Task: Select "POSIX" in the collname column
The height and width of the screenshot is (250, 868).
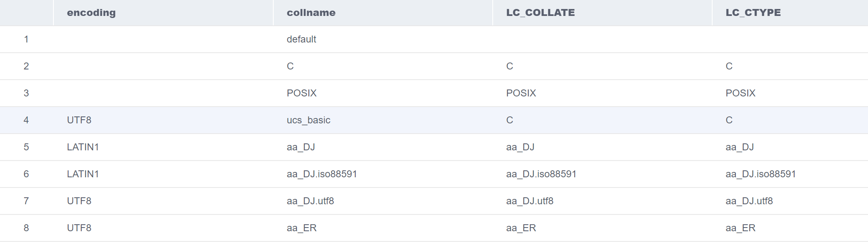Action: tap(301, 93)
